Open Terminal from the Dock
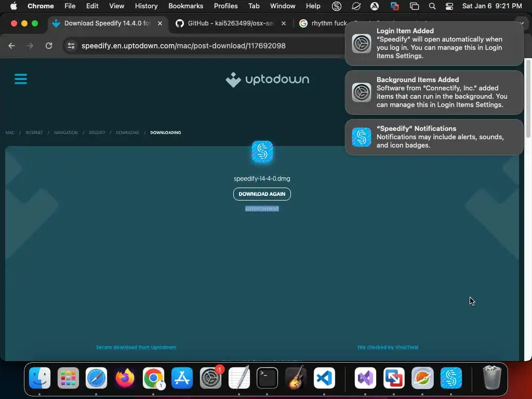This screenshot has height=399, width=532. pyautogui.click(x=267, y=378)
